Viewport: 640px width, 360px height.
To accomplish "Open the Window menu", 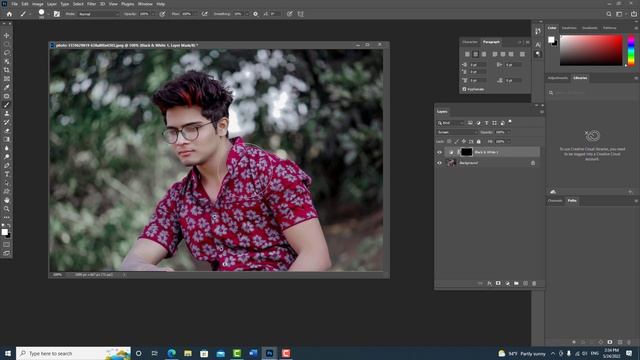I will [x=145, y=4].
